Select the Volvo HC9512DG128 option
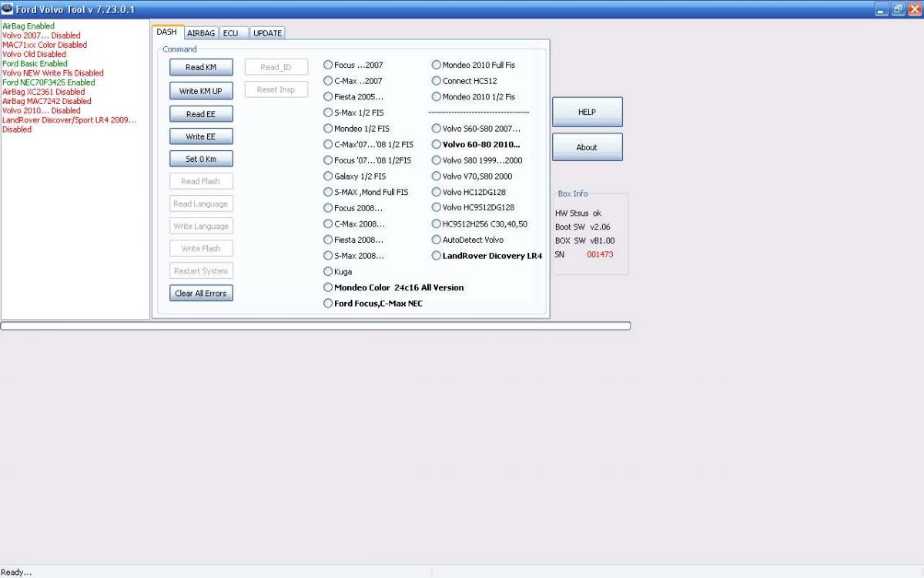 [x=474, y=207]
